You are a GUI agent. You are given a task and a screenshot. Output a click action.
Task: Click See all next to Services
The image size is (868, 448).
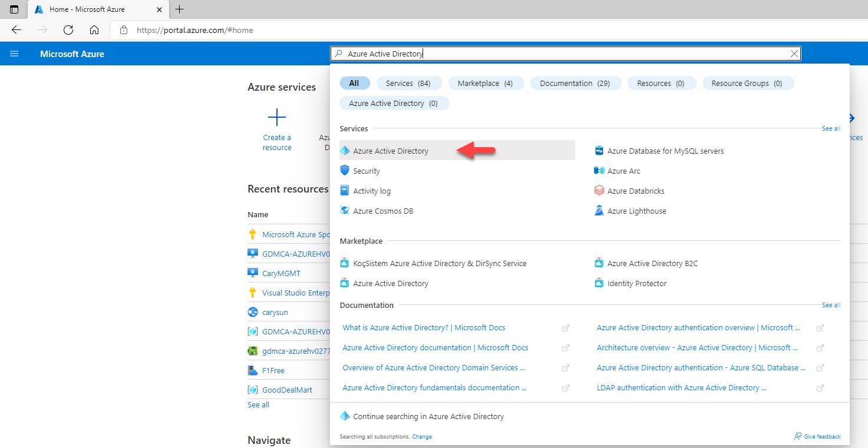(x=831, y=128)
